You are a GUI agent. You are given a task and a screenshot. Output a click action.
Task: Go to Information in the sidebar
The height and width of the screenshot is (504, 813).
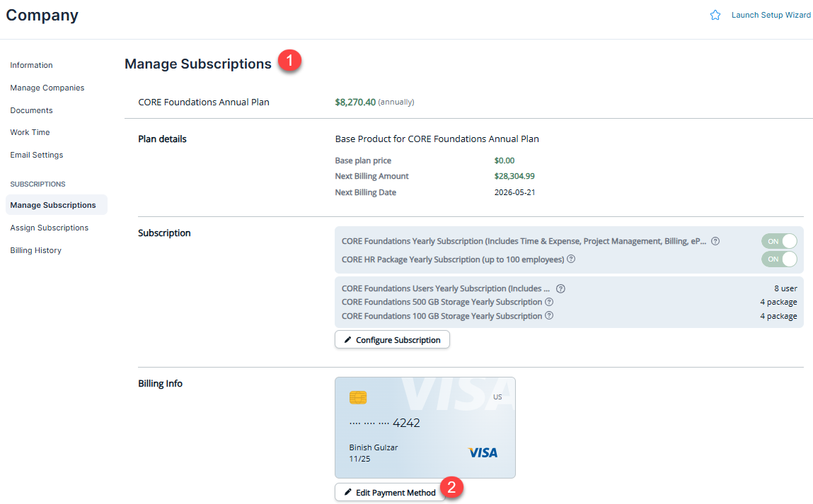[x=31, y=65]
